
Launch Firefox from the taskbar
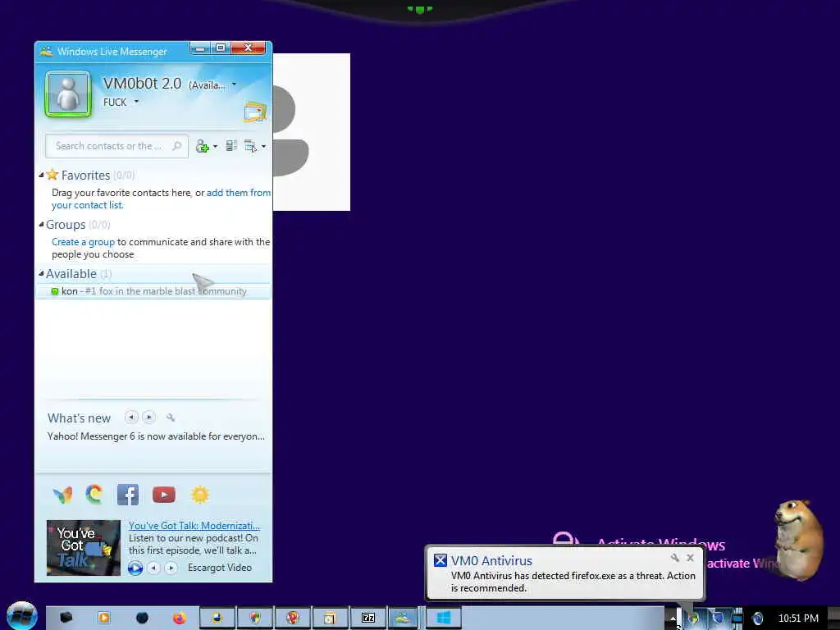(180, 618)
